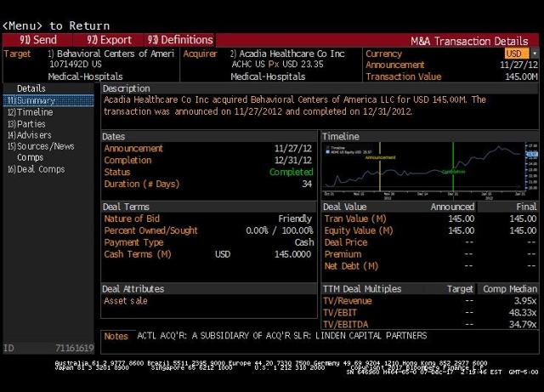
Task: Click the TV/EBITDA comp median 34.79x
Action: coord(523,324)
